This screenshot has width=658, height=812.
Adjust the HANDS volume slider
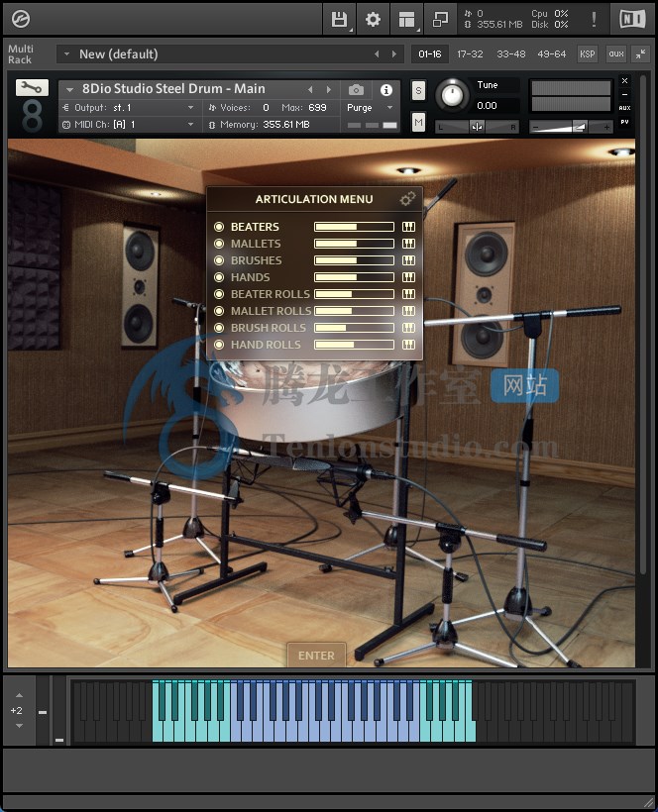point(355,277)
